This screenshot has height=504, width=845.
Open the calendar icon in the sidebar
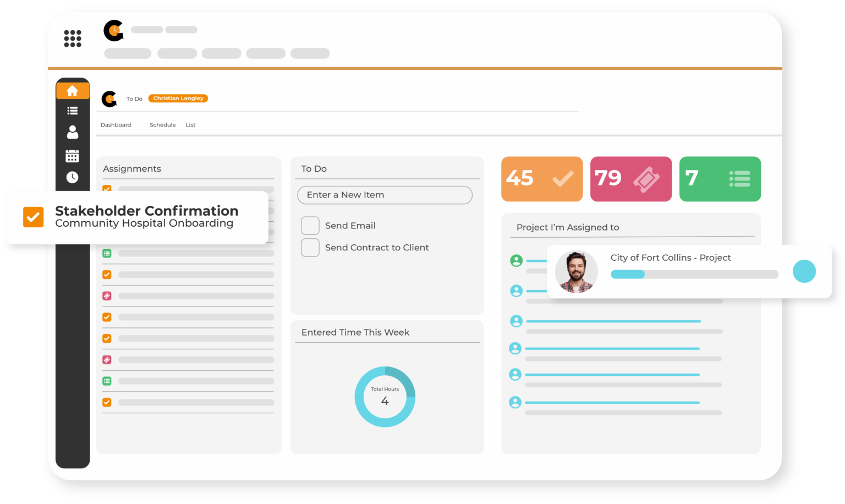pyautogui.click(x=73, y=155)
